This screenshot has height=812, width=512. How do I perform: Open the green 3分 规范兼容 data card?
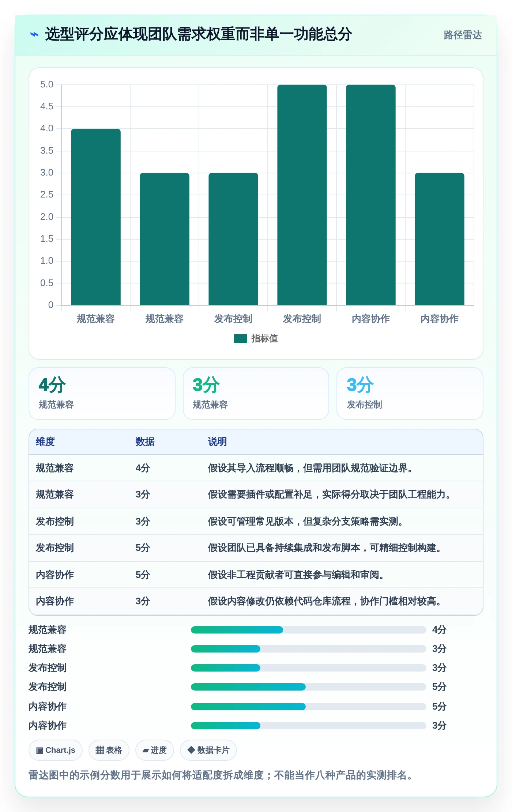[256, 394]
